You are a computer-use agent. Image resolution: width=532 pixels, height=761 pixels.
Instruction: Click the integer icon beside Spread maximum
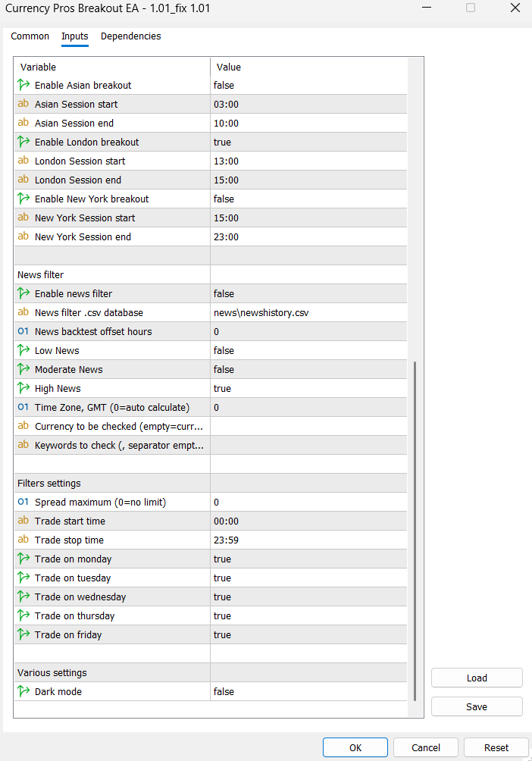tap(23, 502)
